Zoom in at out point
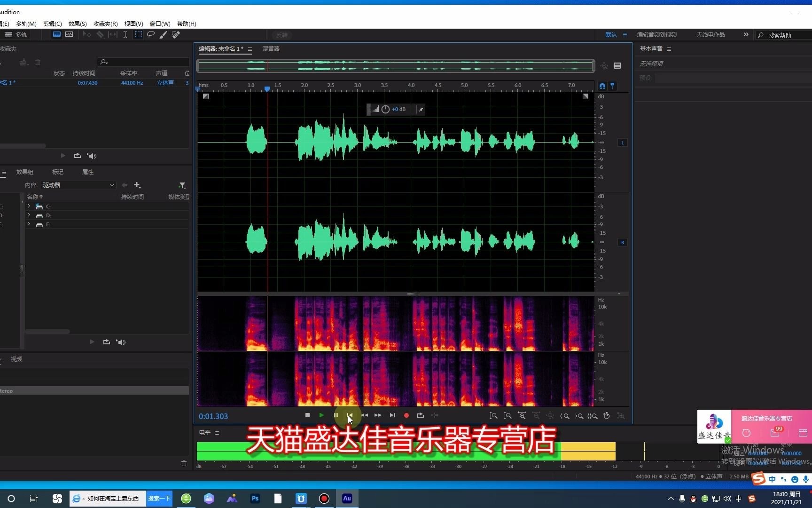The height and width of the screenshot is (508, 812). pos(579,416)
